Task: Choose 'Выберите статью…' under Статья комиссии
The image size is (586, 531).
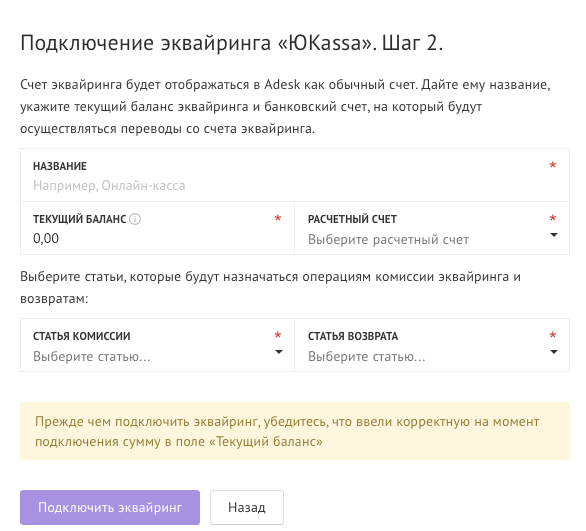Action: click(92, 356)
